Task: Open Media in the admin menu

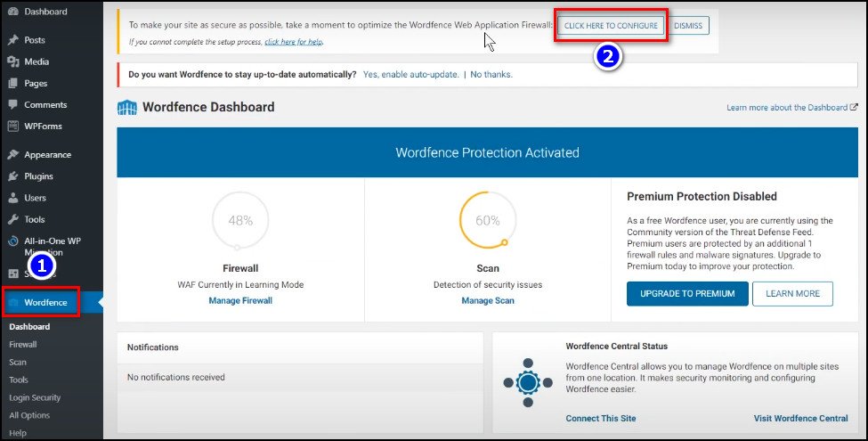Action: 37,61
